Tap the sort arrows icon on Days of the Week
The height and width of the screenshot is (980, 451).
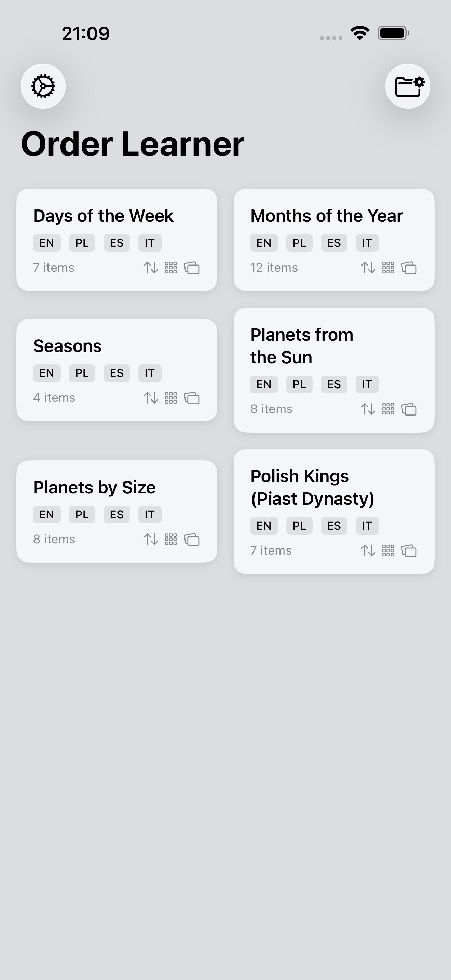click(151, 268)
